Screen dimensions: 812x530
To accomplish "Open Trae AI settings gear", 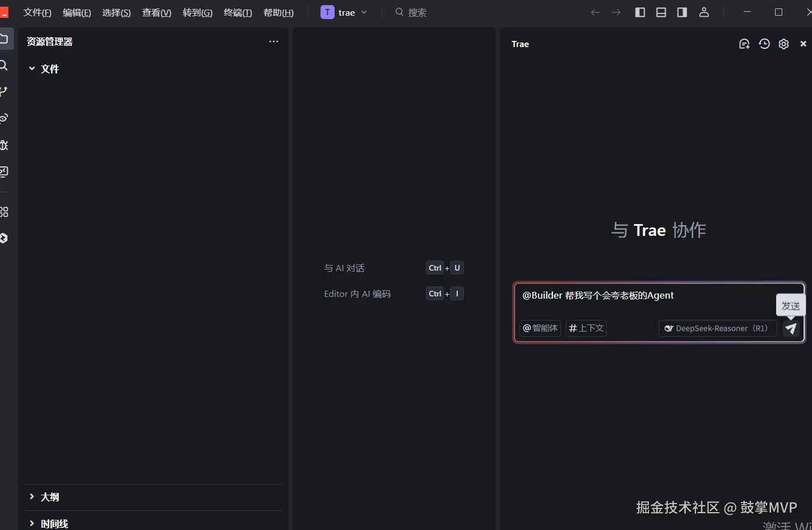I will (x=783, y=44).
